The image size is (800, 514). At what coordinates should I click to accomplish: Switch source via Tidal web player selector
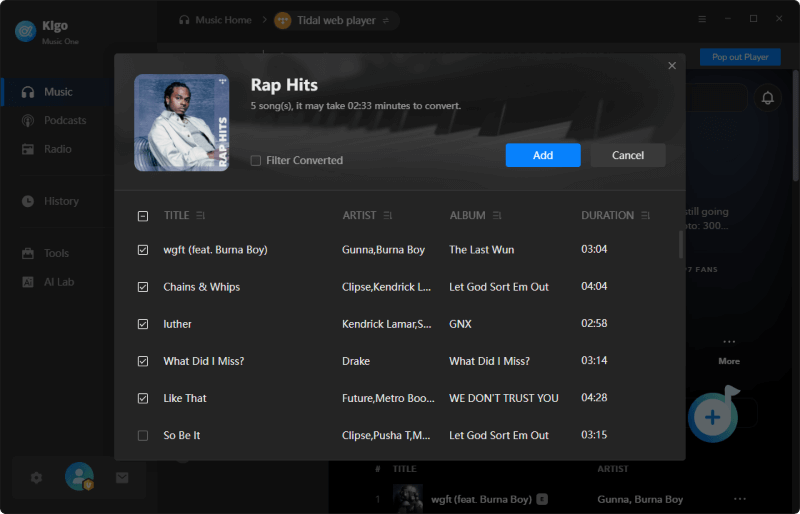pos(335,20)
